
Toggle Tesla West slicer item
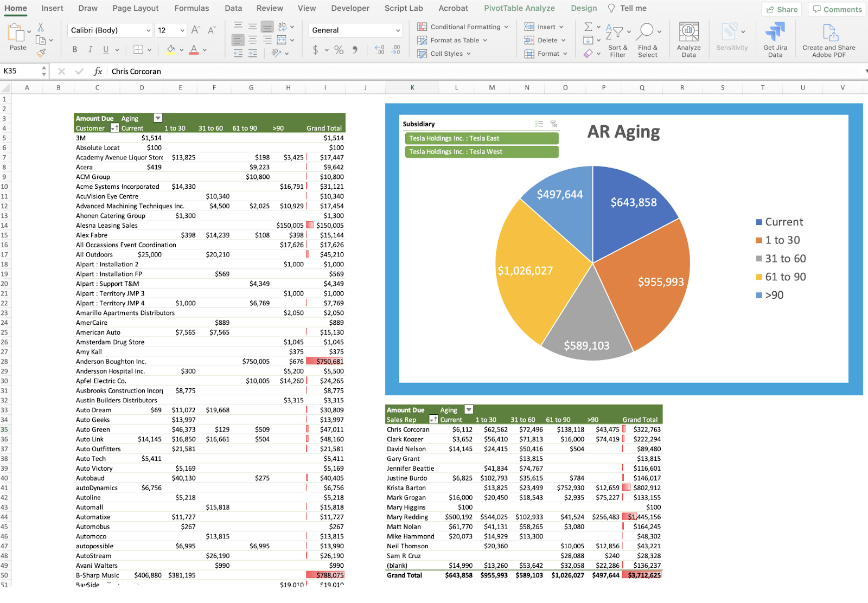[x=482, y=152]
